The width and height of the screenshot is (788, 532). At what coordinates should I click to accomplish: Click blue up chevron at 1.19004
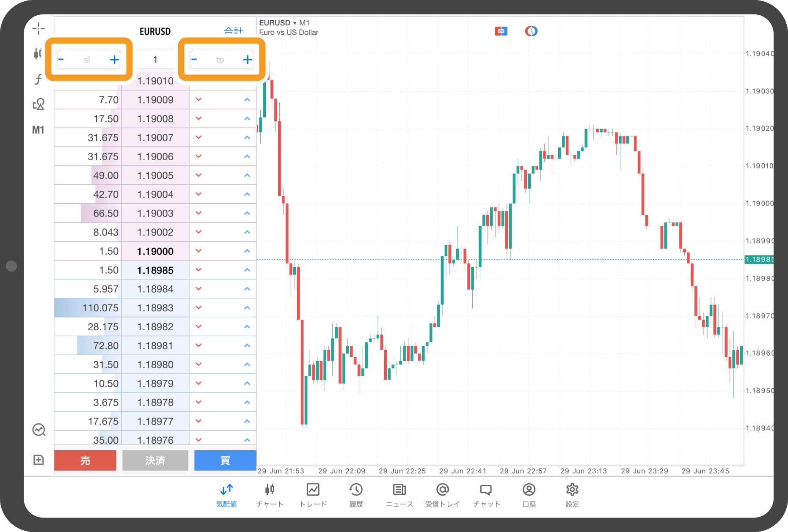click(247, 194)
